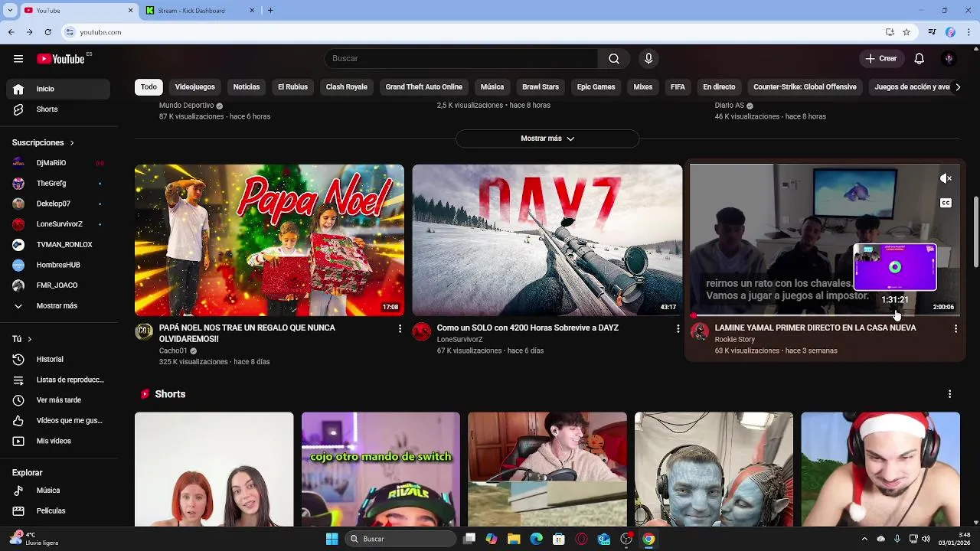Open the account avatar menu

[x=949, y=59]
